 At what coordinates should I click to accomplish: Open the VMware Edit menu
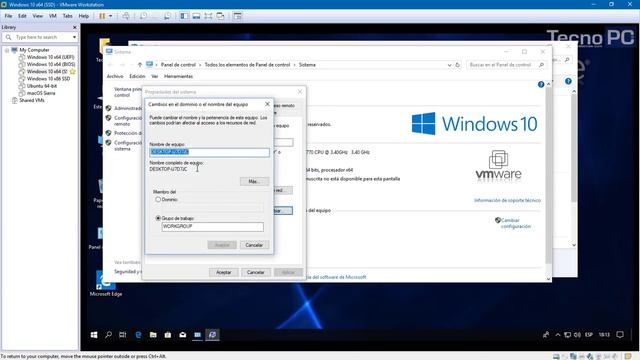tap(22, 16)
